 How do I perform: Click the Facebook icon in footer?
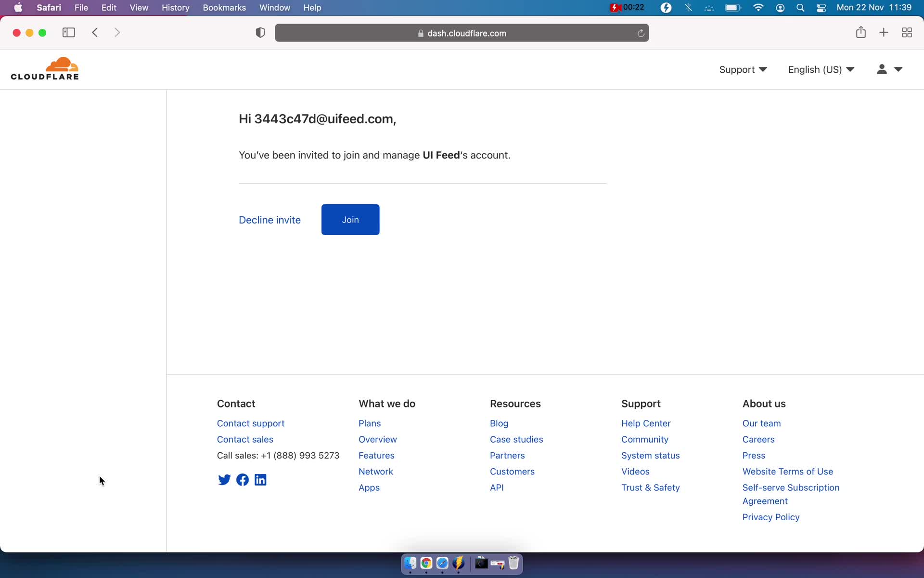coord(242,479)
